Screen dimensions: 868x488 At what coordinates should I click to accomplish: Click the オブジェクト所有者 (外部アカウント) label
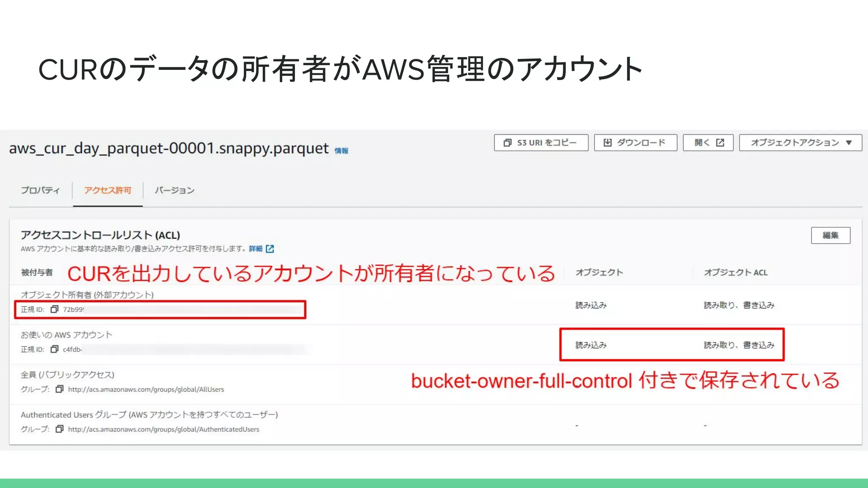[x=87, y=294]
